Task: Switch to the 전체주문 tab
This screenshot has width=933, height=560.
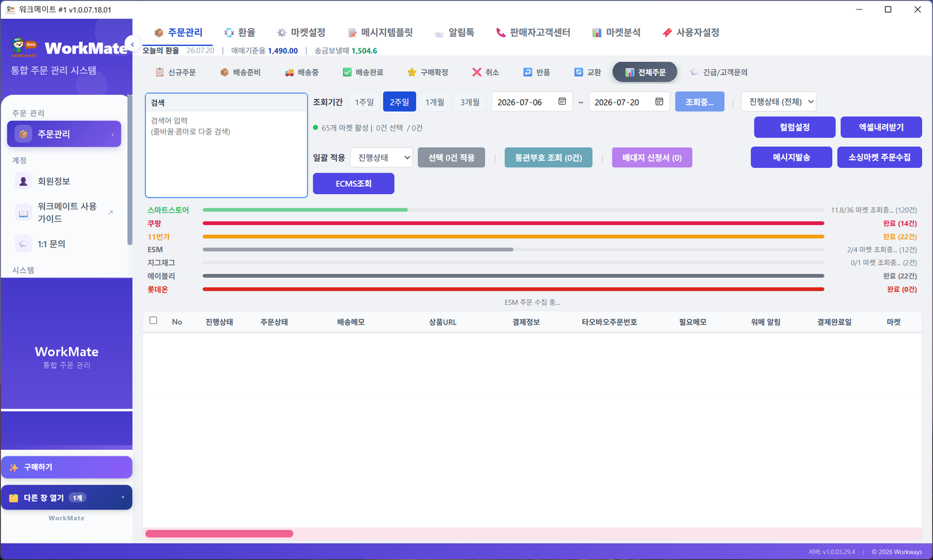Action: (x=645, y=72)
